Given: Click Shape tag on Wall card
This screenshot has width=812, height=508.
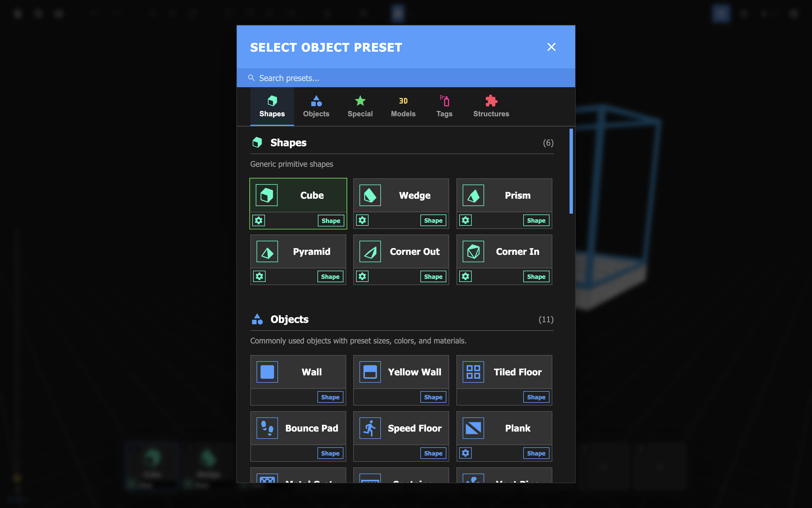Looking at the screenshot, I should tap(330, 397).
